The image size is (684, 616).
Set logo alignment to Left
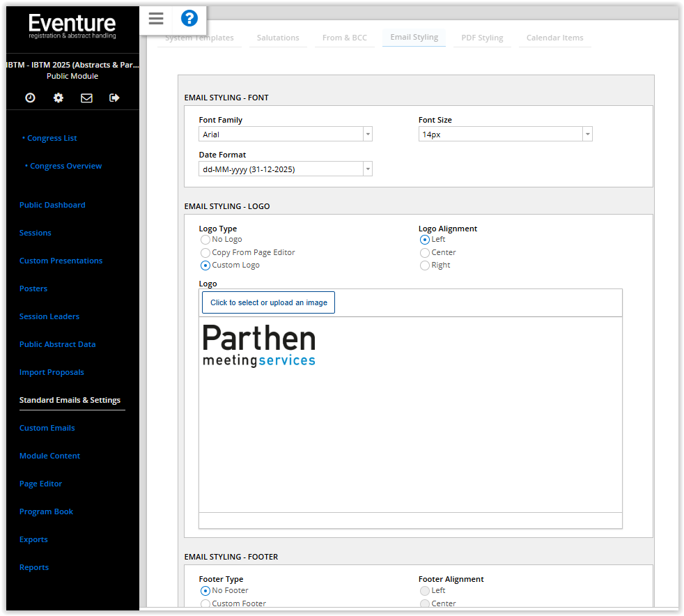[424, 240]
